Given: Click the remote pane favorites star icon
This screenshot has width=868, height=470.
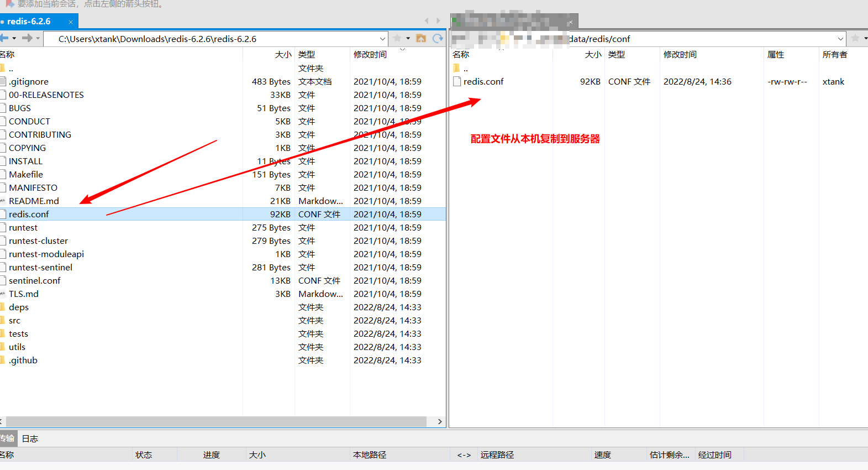Looking at the screenshot, I should pos(855,38).
